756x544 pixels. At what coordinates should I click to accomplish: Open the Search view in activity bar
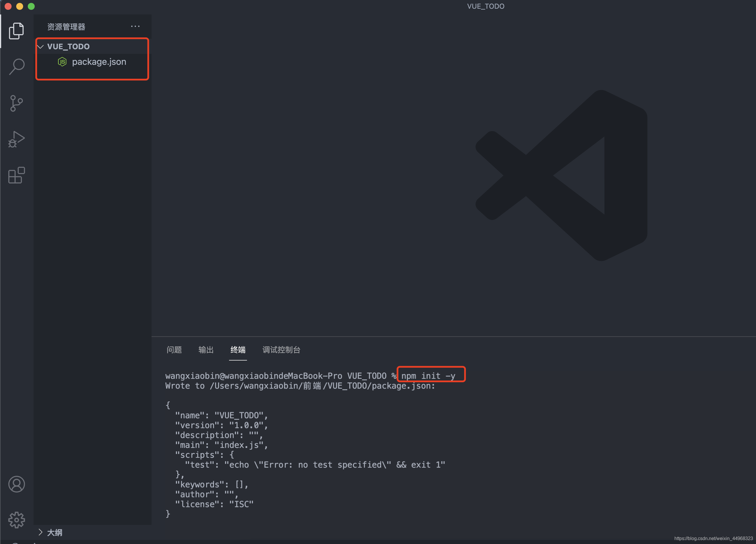pos(16,67)
